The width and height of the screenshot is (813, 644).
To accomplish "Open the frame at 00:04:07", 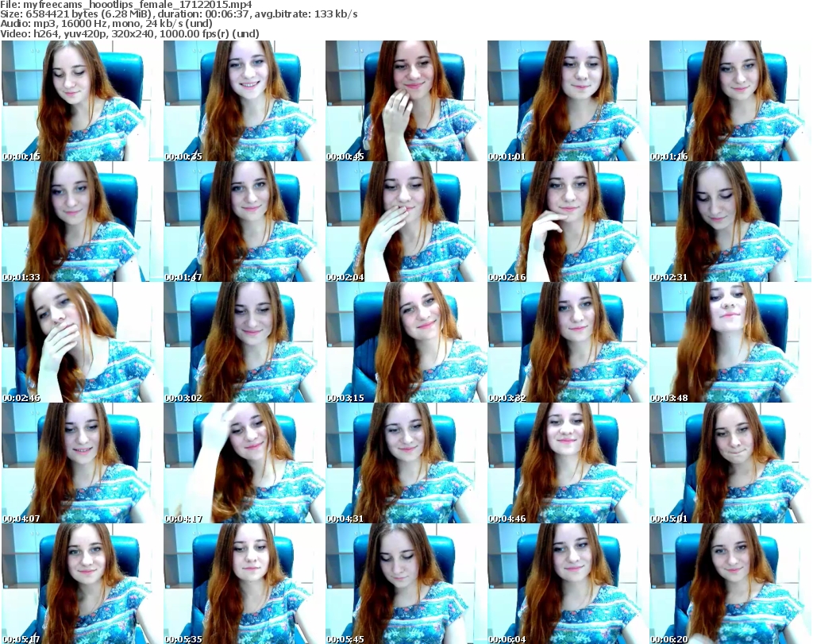I will tap(82, 463).
